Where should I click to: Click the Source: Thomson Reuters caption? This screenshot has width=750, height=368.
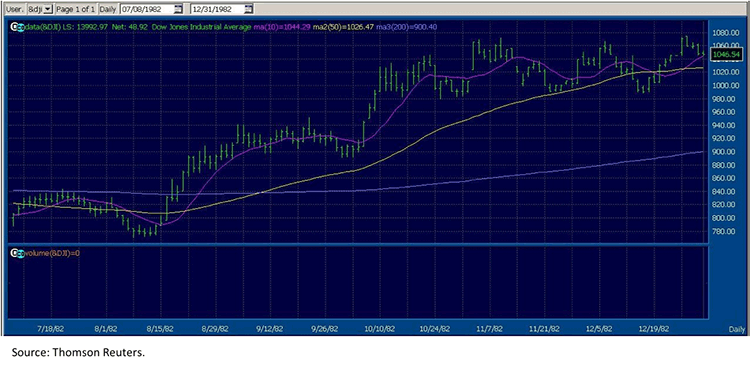78,353
